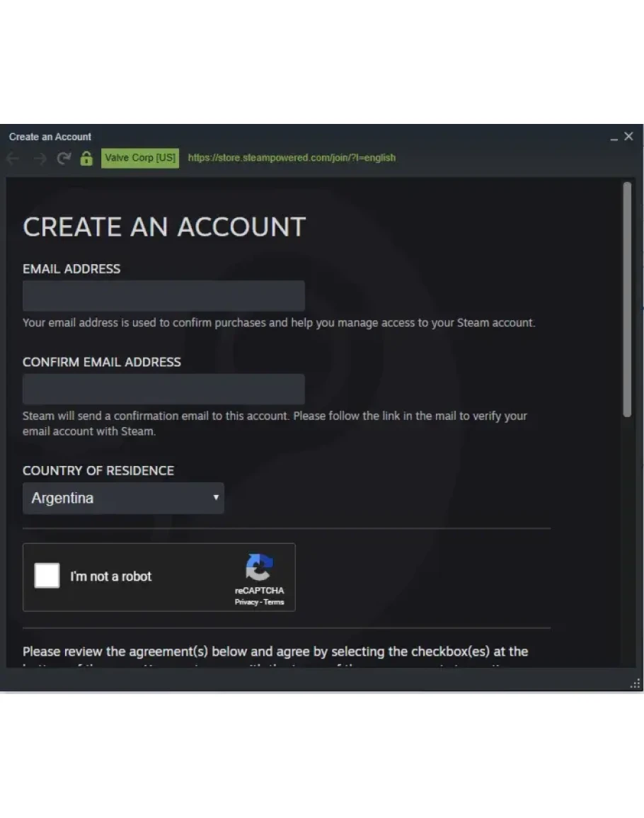The image size is (644, 818).
Task: Click the store.steampowered.com URL text
Action: click(292, 158)
